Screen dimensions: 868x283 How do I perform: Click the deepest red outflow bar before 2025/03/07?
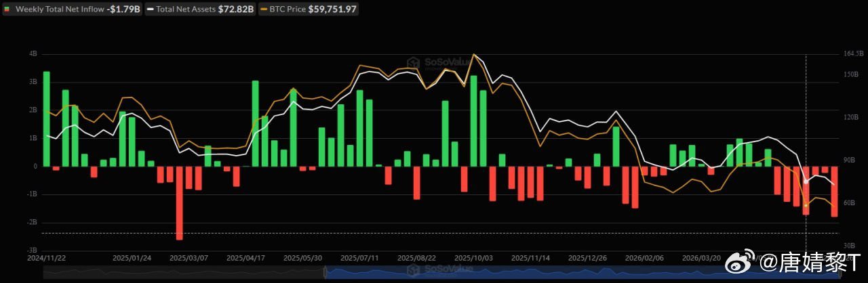[x=180, y=202]
